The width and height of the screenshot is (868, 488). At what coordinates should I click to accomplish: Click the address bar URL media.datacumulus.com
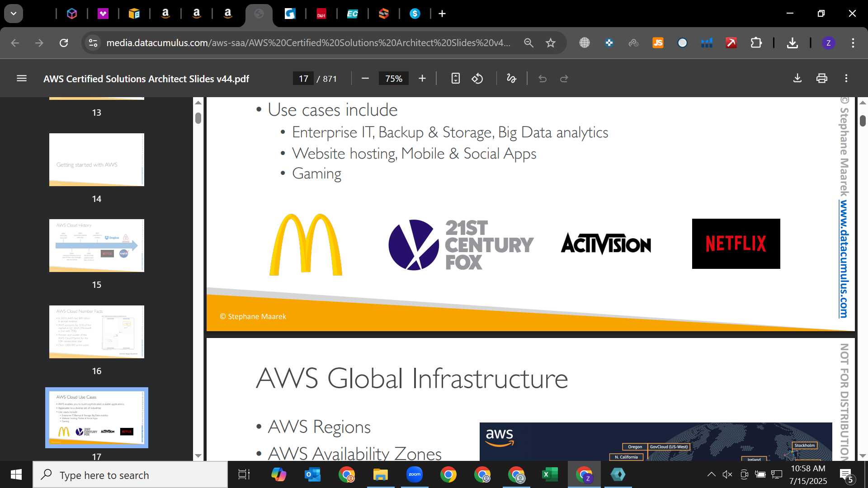(x=308, y=43)
